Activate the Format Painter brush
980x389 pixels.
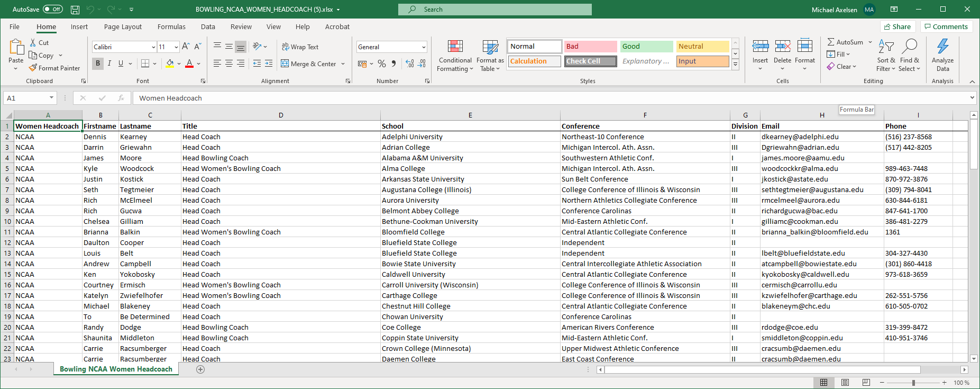(54, 68)
